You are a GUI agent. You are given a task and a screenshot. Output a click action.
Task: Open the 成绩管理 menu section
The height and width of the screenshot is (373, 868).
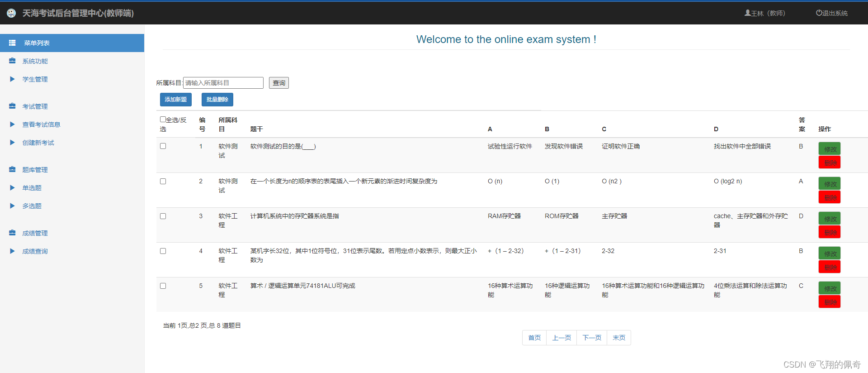coord(35,233)
